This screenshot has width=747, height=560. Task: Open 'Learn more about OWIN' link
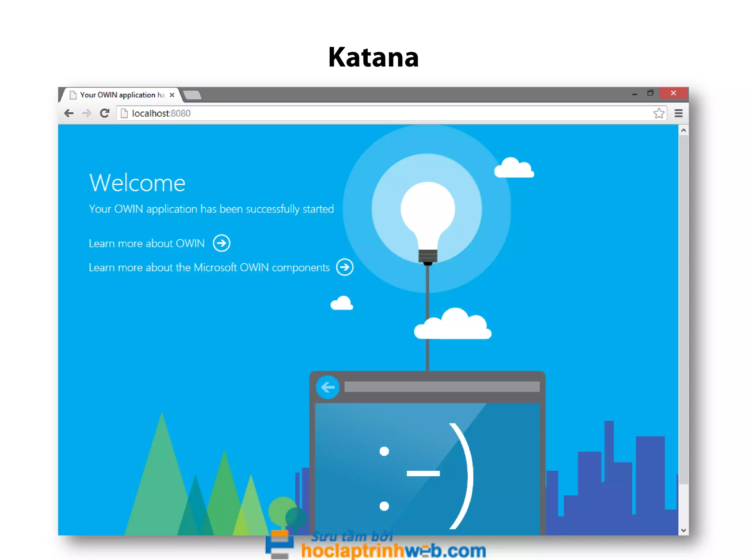(147, 244)
